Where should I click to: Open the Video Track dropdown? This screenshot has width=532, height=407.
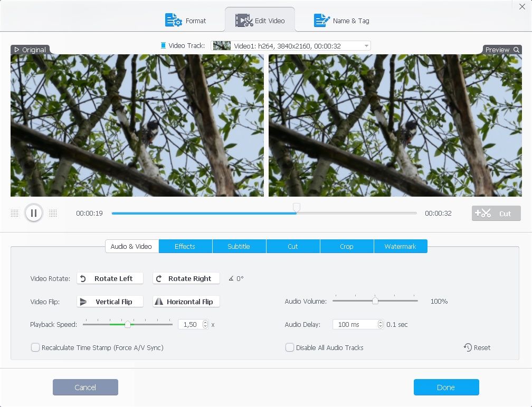click(291, 46)
